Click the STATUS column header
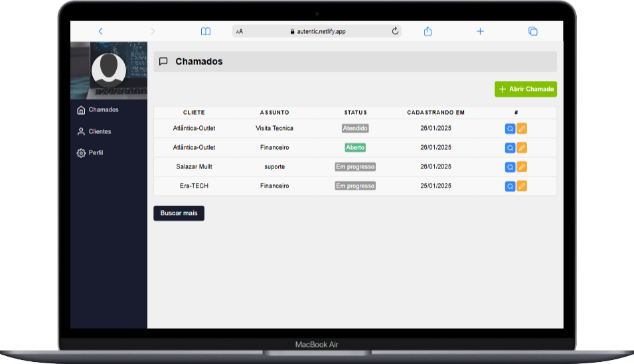634x364 pixels. click(355, 112)
